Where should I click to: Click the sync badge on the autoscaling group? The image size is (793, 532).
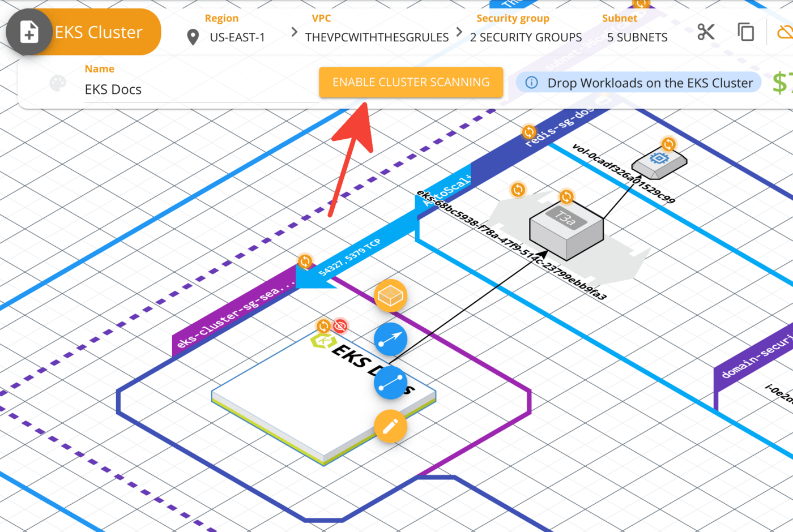point(518,190)
